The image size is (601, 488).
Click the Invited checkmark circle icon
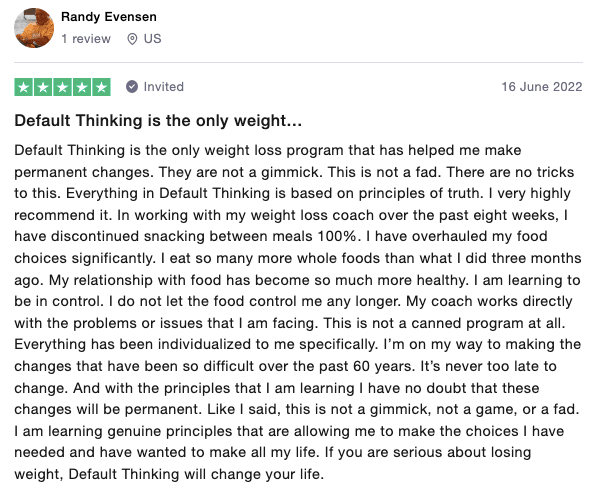(131, 87)
